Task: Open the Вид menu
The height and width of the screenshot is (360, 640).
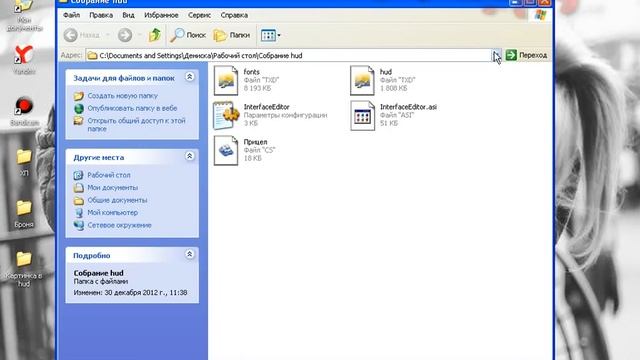Action: 128,15
